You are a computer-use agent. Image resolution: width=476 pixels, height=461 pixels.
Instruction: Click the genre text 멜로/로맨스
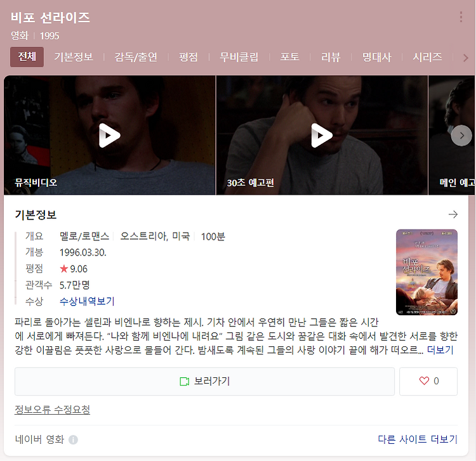(84, 236)
